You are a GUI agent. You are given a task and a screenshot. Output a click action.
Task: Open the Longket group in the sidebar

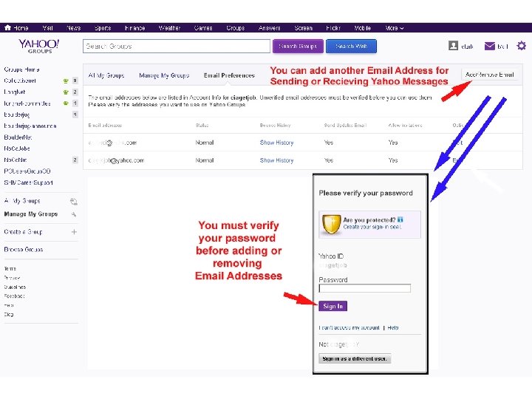15,92
